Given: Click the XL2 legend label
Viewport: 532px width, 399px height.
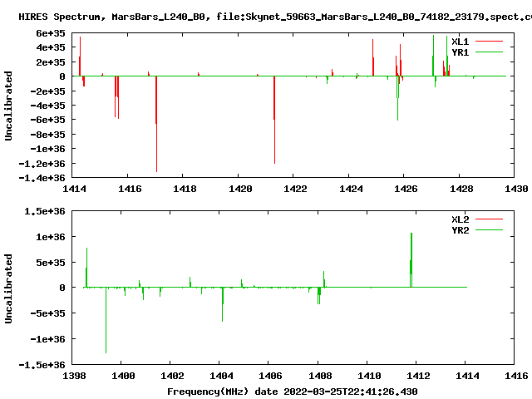Looking at the screenshot, I should pos(460,219).
